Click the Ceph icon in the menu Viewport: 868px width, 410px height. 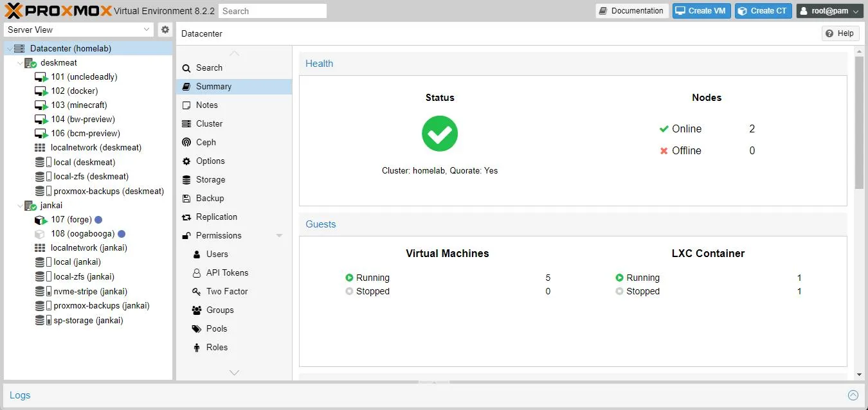(186, 143)
